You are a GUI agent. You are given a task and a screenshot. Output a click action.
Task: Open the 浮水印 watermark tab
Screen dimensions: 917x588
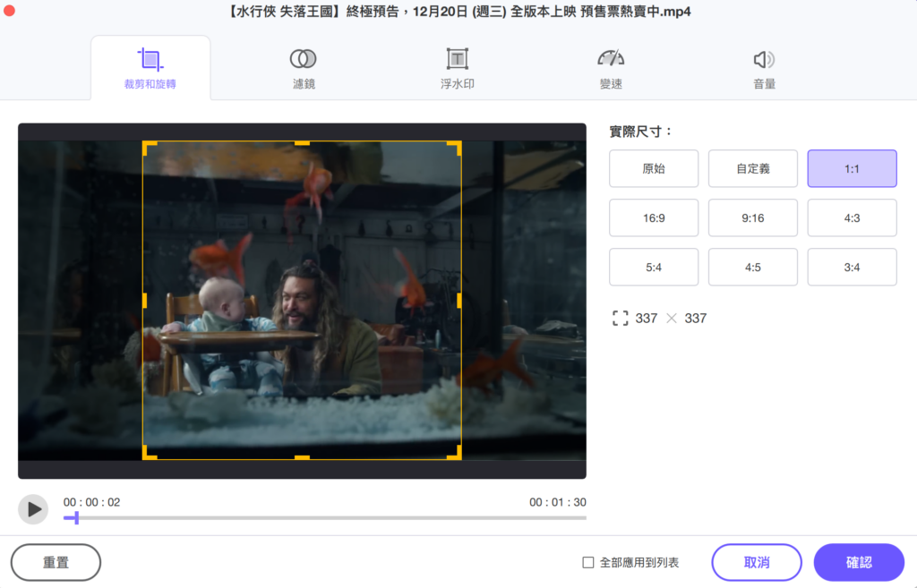[x=458, y=68]
